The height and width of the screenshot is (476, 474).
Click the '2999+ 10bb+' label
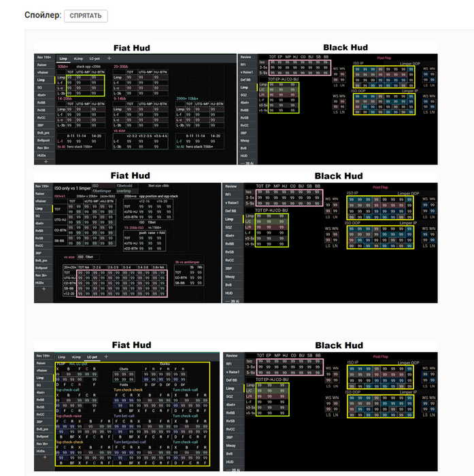tap(187, 99)
